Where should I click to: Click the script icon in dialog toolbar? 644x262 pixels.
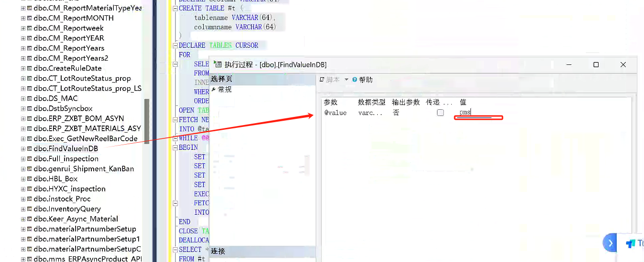point(322,80)
